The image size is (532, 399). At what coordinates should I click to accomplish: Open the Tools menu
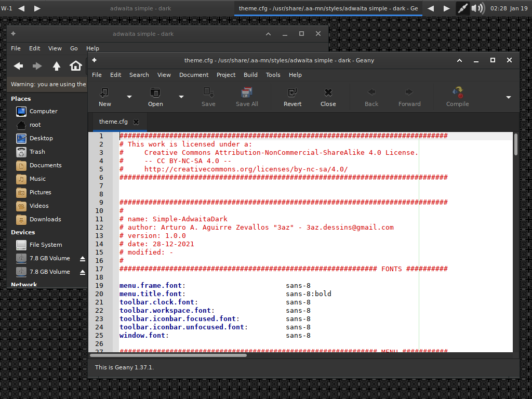click(273, 75)
